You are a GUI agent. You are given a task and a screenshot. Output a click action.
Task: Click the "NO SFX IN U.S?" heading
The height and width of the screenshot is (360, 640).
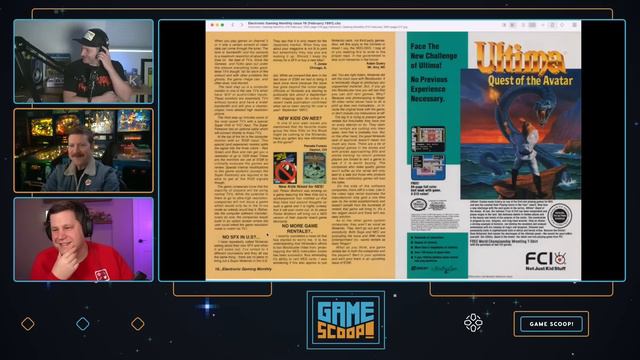click(x=240, y=237)
